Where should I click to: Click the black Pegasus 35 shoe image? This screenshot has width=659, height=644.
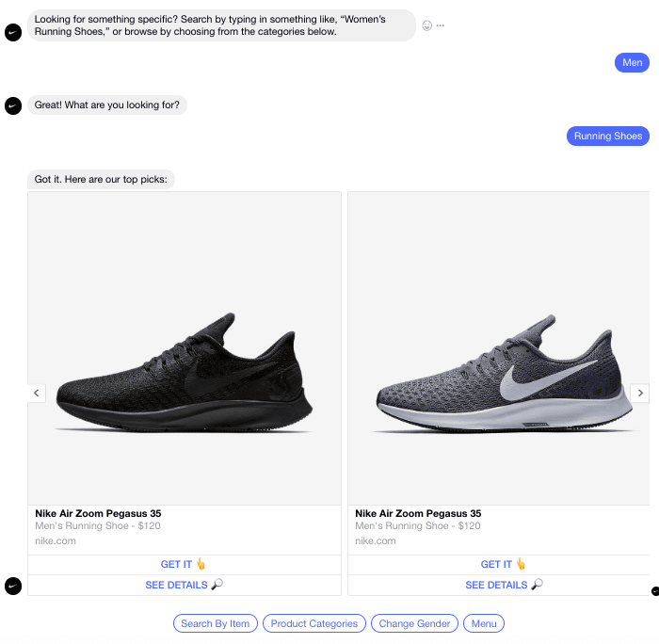point(185,348)
